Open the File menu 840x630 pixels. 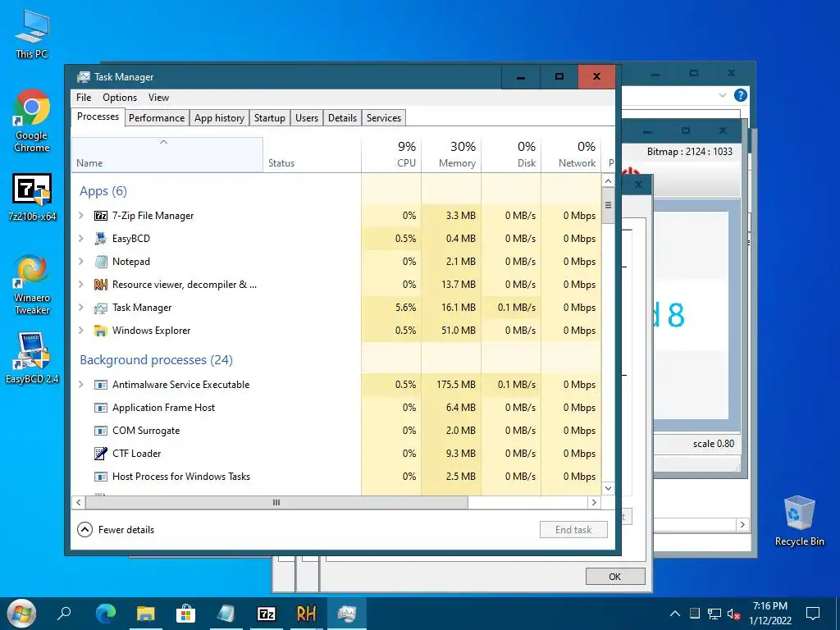pos(84,98)
